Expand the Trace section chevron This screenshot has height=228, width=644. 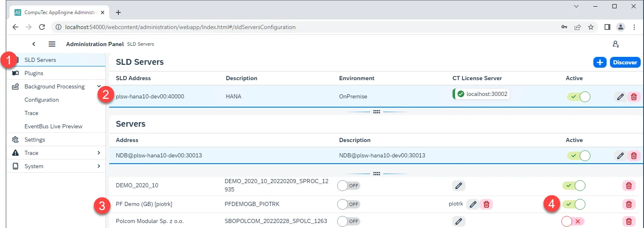(x=99, y=153)
